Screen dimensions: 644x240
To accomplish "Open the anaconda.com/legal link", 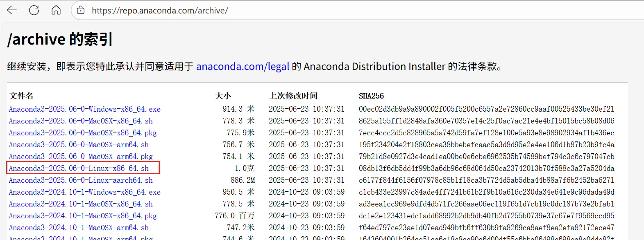I will point(243,66).
